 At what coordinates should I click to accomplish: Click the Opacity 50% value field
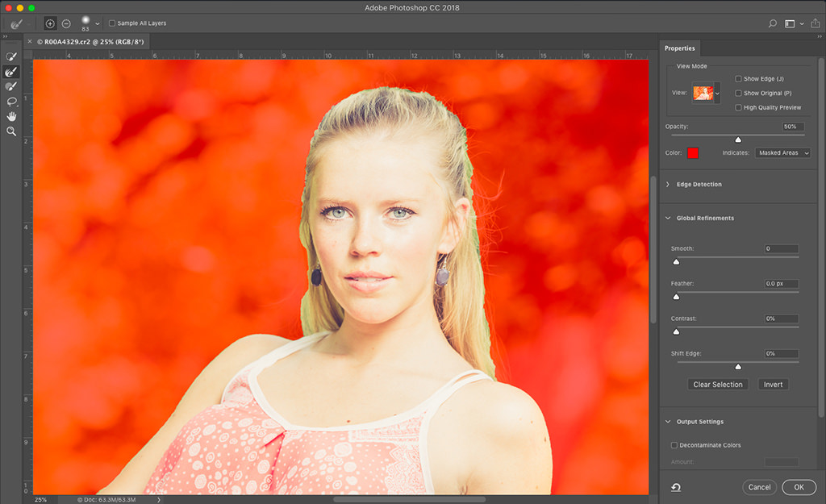click(x=793, y=127)
